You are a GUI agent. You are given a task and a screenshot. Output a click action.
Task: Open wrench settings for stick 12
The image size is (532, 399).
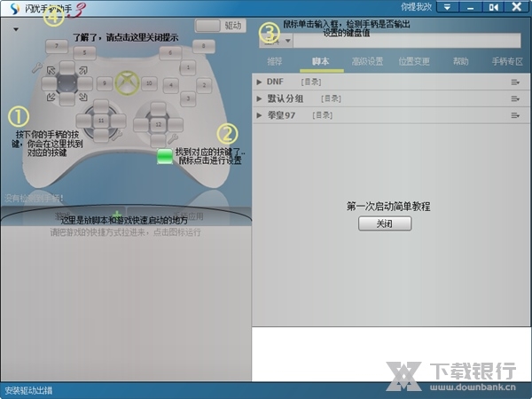click(173, 138)
